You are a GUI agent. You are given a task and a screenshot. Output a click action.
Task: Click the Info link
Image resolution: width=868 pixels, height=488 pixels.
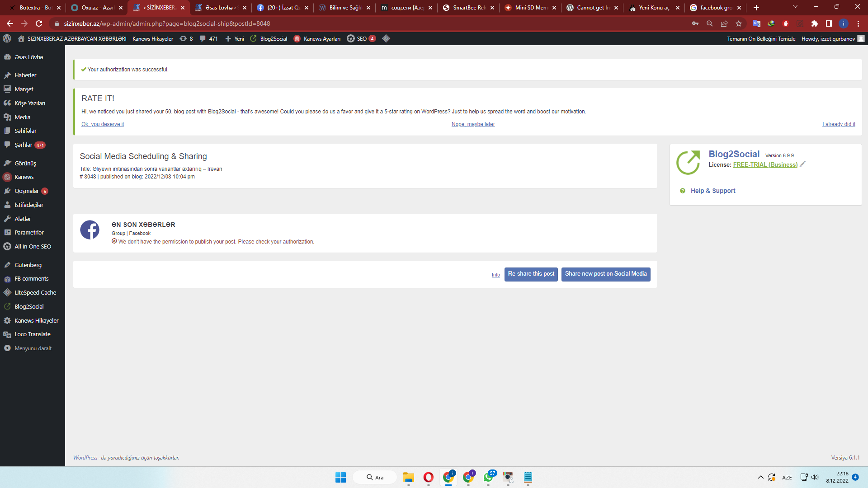[496, 275]
